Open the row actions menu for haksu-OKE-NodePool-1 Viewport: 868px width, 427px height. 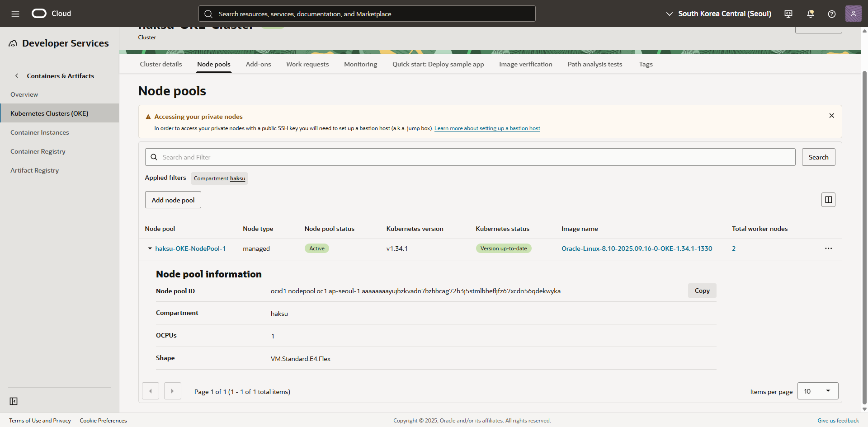(828, 249)
